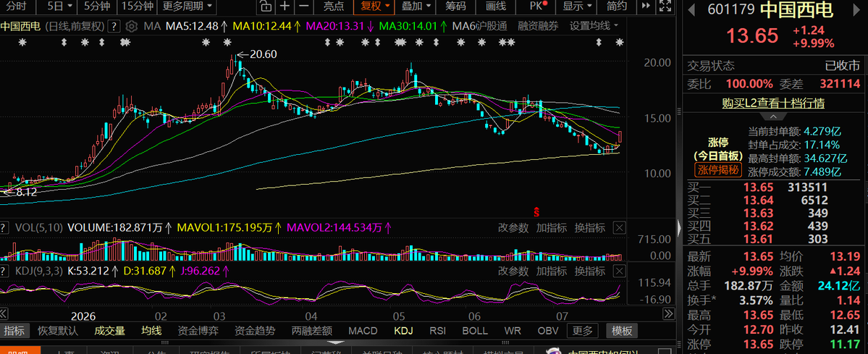Click the 买一 price 13.65

(759, 187)
